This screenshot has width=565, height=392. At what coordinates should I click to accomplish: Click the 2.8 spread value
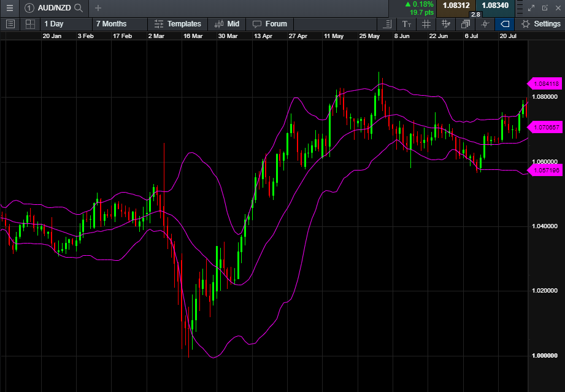[x=475, y=14]
